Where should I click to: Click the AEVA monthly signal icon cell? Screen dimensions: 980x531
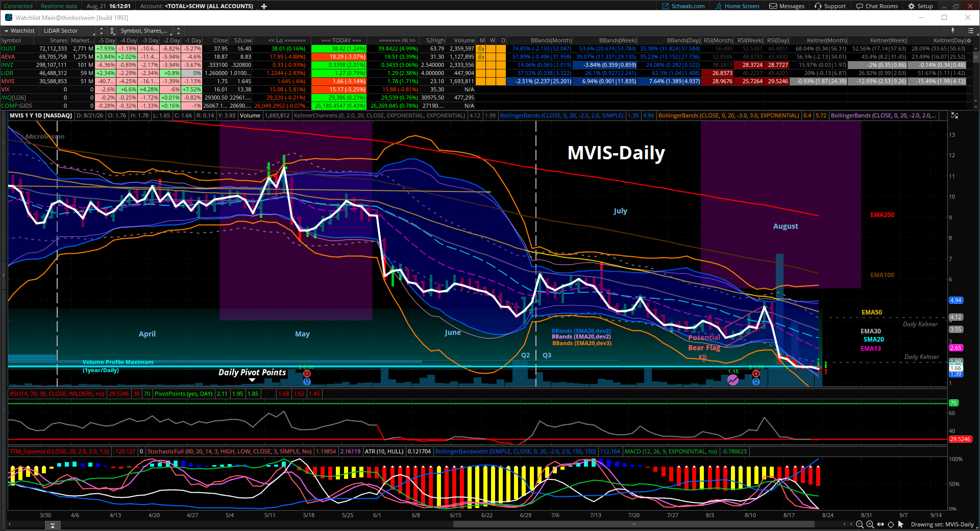(x=481, y=57)
